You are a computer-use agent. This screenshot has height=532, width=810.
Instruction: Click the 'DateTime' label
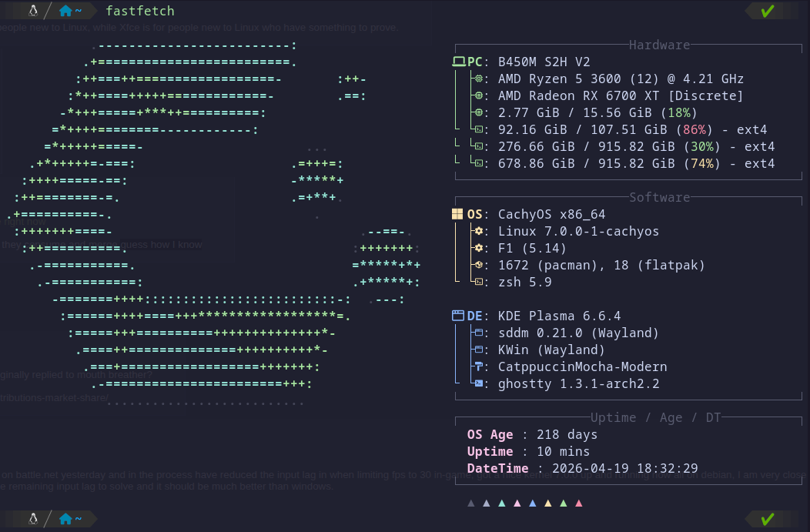click(x=498, y=468)
